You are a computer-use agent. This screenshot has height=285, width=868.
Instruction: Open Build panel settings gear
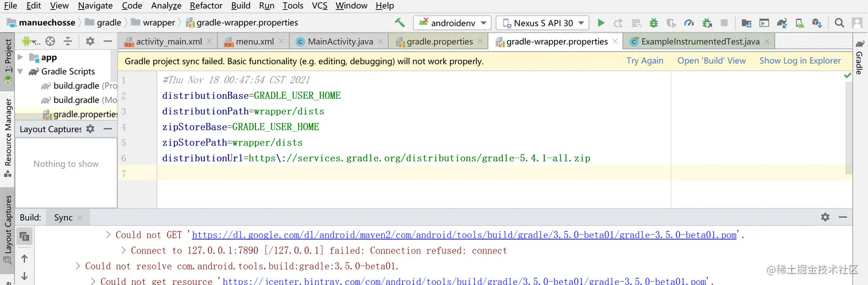[825, 217]
